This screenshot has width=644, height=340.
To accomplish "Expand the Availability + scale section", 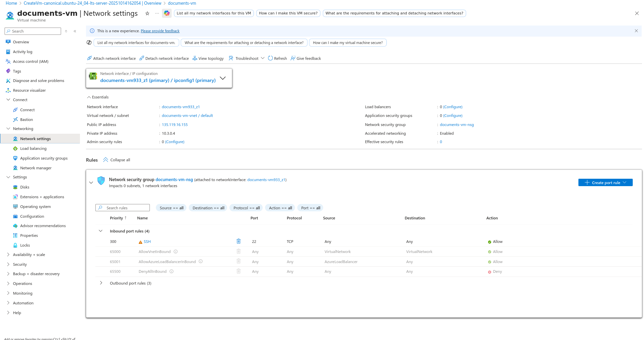I will pos(8,255).
